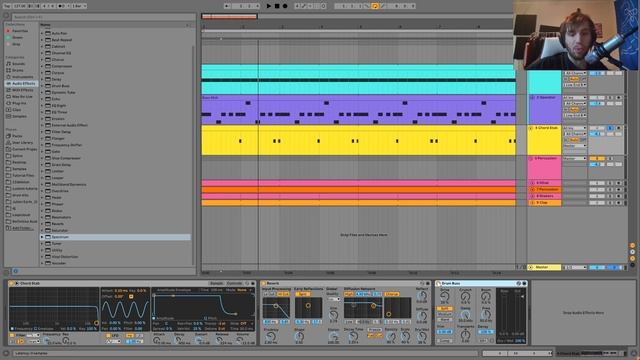Toggle the Chord Stab device on/off switch
This screenshot has height=360, width=640.
point(11,283)
